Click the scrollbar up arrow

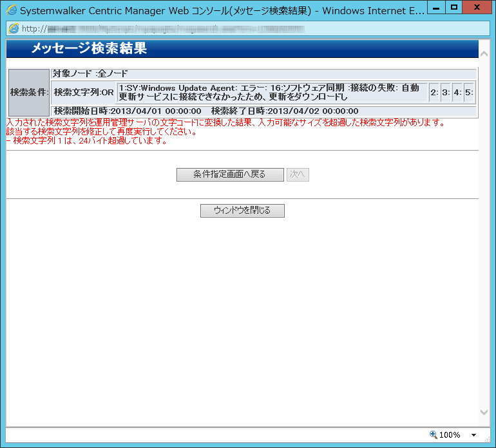coord(484,54)
